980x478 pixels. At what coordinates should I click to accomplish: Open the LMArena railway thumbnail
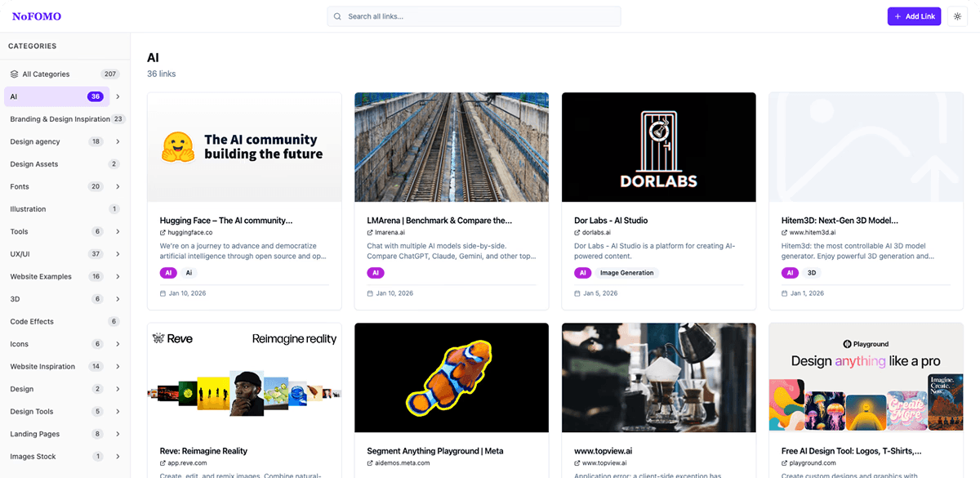click(x=452, y=147)
